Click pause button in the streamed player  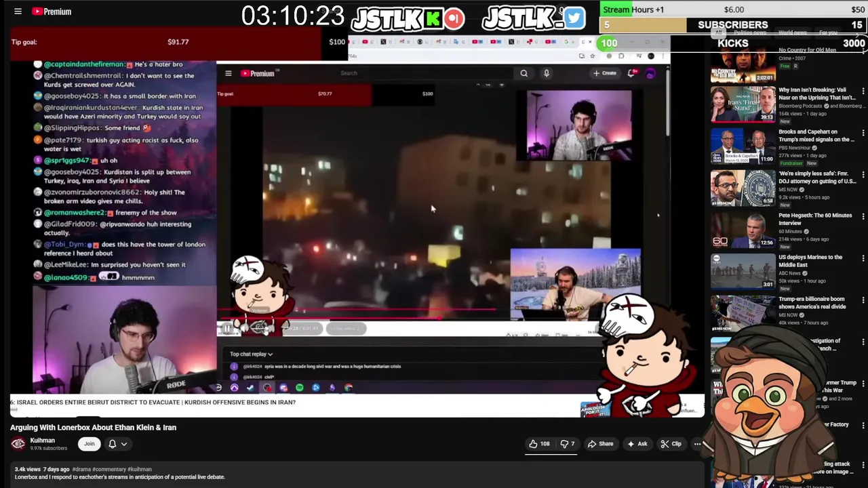tap(228, 329)
